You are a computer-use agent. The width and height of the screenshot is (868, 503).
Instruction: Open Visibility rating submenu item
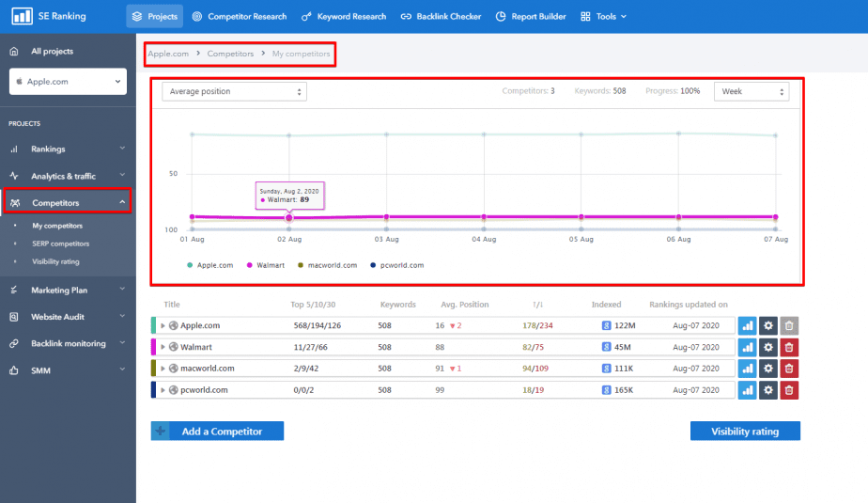point(55,261)
